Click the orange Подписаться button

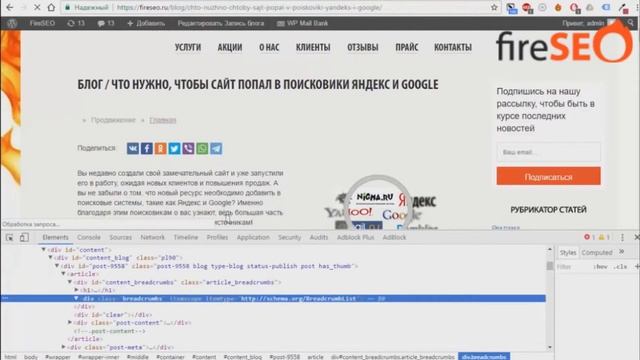coord(548,176)
